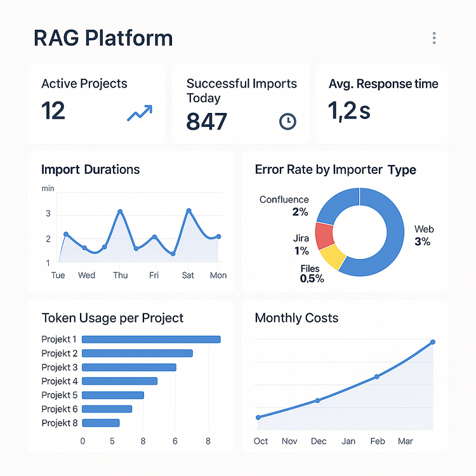Click the Projekt 8 bar label

pyautogui.click(x=60, y=423)
